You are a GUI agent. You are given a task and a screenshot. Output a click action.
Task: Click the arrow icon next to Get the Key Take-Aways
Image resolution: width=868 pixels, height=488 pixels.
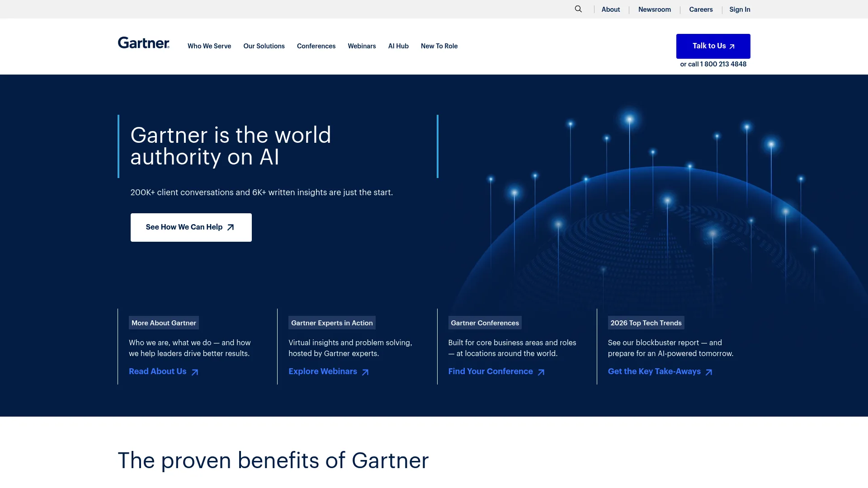(x=709, y=372)
